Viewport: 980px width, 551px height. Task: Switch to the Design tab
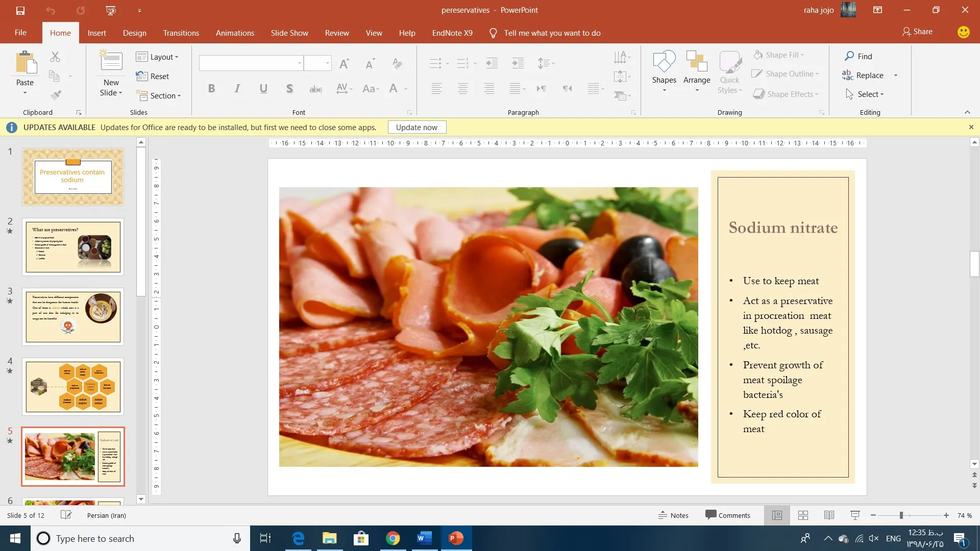(x=134, y=33)
